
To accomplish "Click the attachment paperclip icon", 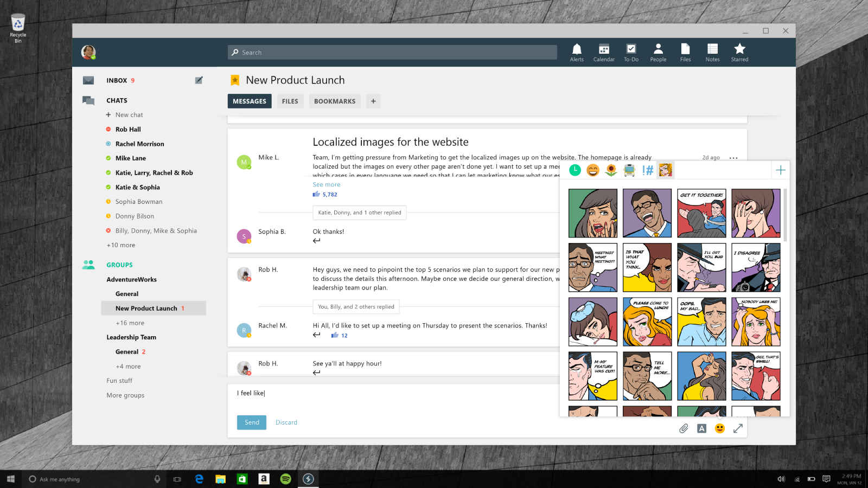I will (x=684, y=428).
